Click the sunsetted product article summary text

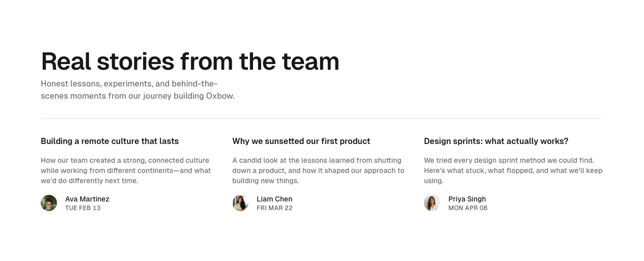pos(318,170)
